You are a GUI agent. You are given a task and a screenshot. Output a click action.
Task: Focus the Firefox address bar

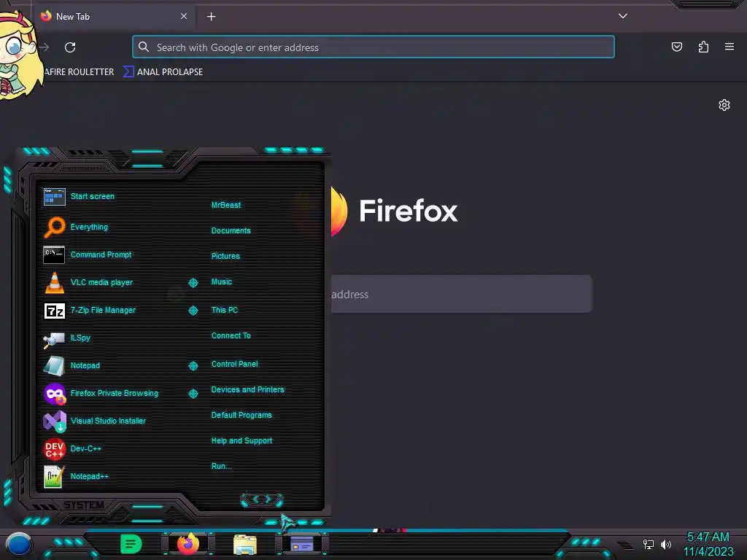(373, 47)
